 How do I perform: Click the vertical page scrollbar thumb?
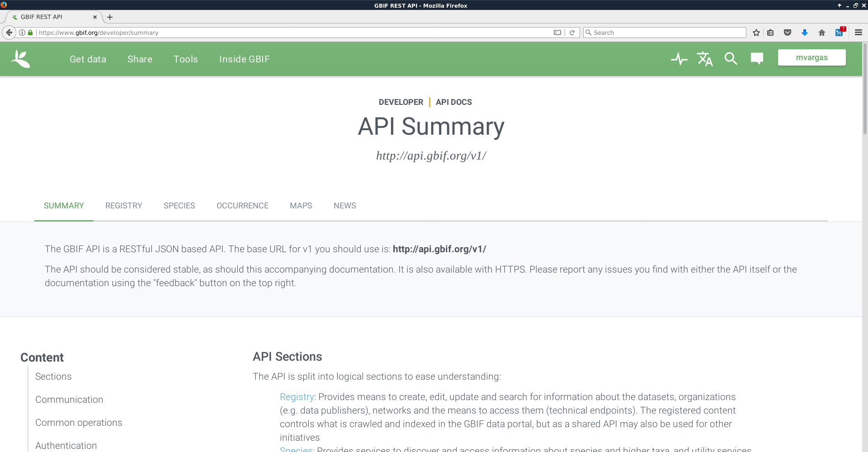865,88
